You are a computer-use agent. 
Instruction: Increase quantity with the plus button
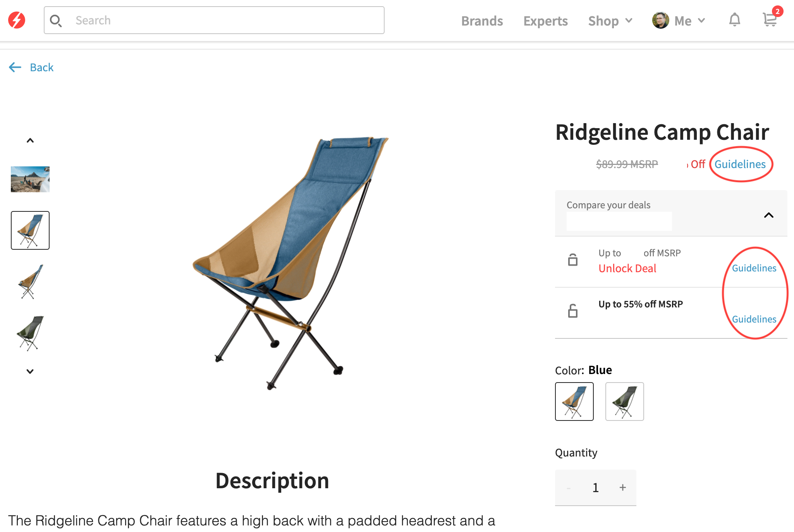(x=623, y=487)
